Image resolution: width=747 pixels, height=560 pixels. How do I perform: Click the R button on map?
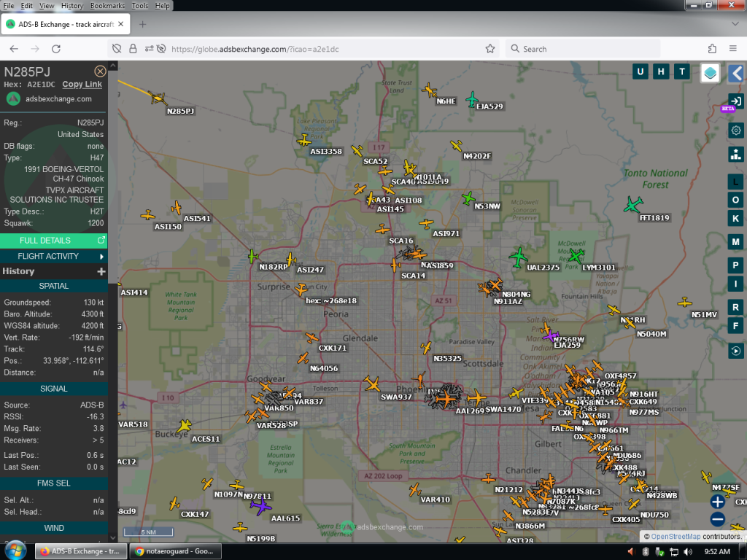(x=735, y=307)
